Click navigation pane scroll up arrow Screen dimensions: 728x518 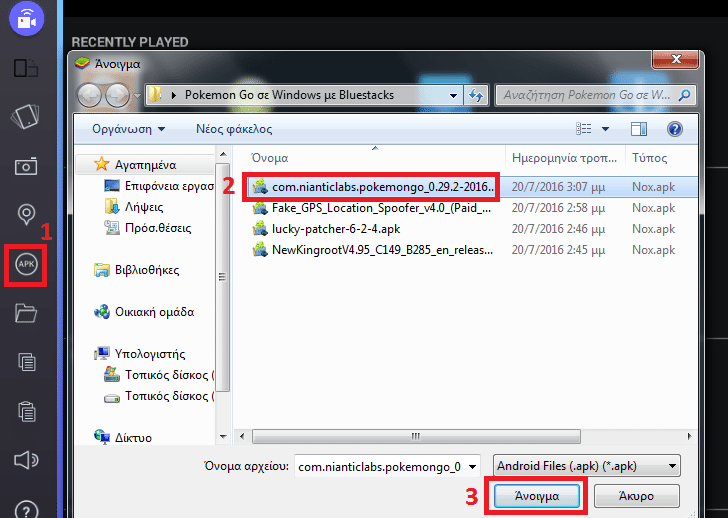[223, 154]
